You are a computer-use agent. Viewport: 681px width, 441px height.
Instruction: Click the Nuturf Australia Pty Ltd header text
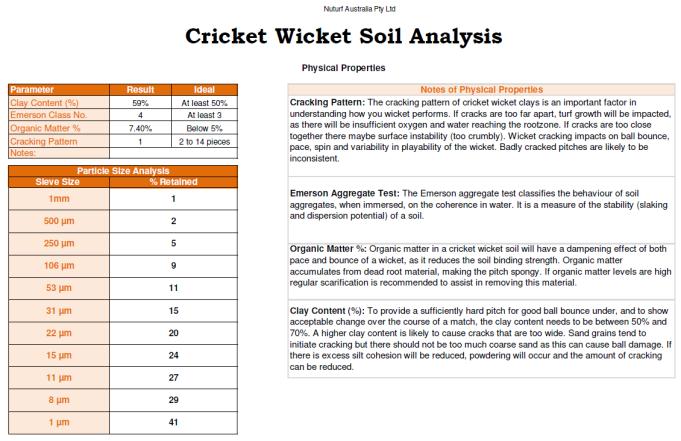340,8
